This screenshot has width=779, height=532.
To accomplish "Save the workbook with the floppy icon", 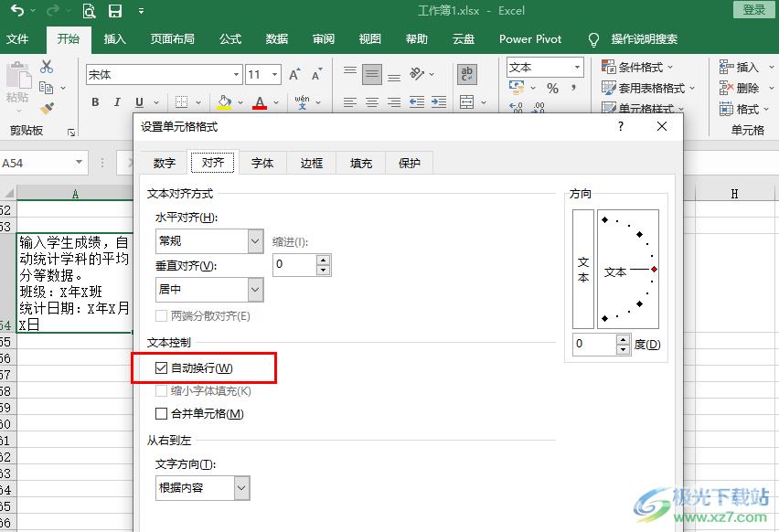I will point(115,10).
